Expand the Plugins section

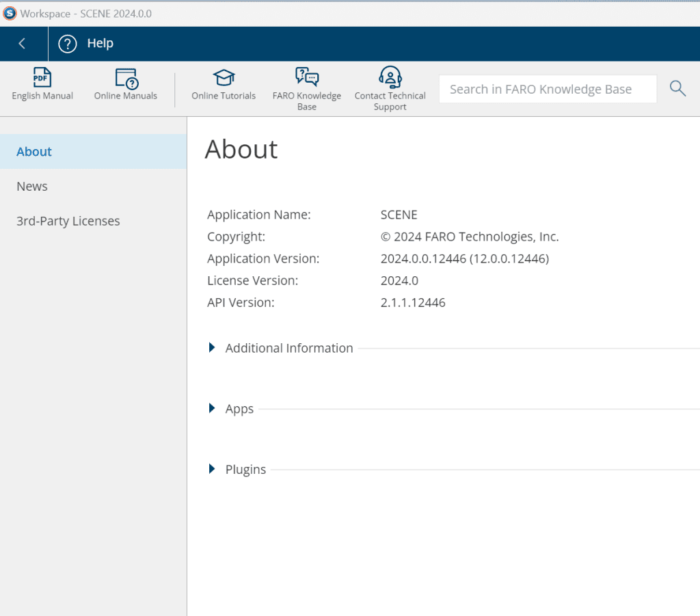coord(212,469)
